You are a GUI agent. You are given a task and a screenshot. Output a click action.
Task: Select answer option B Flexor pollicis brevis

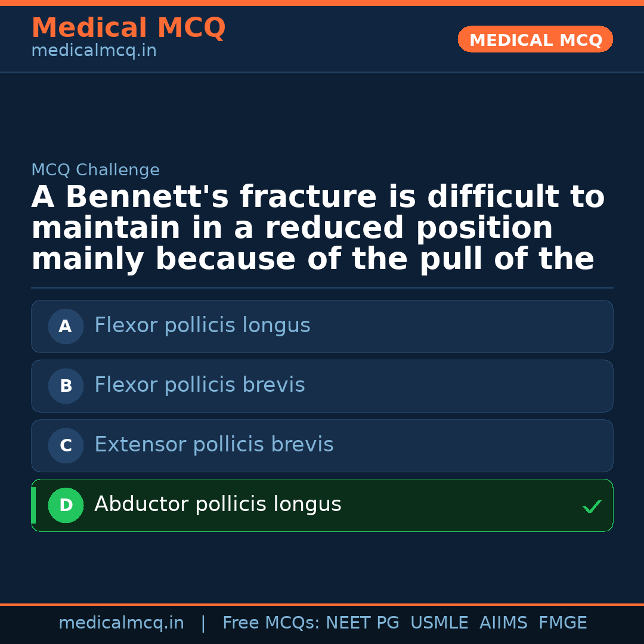point(322,386)
